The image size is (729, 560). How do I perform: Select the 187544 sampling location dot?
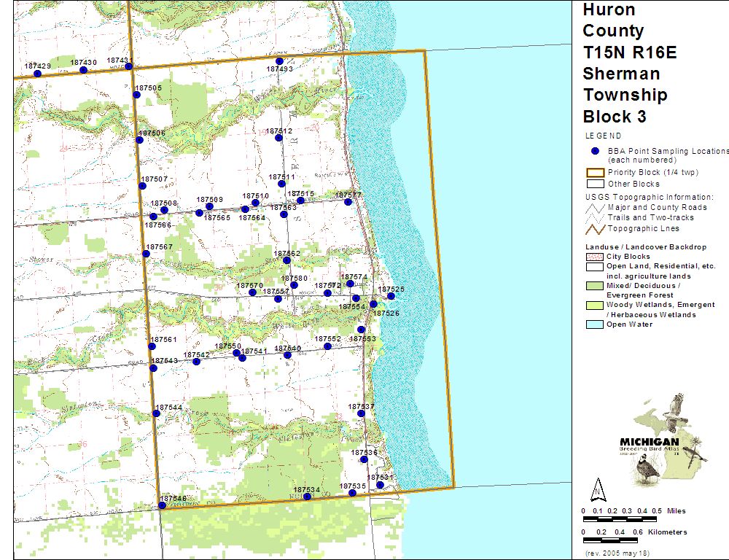click(156, 413)
